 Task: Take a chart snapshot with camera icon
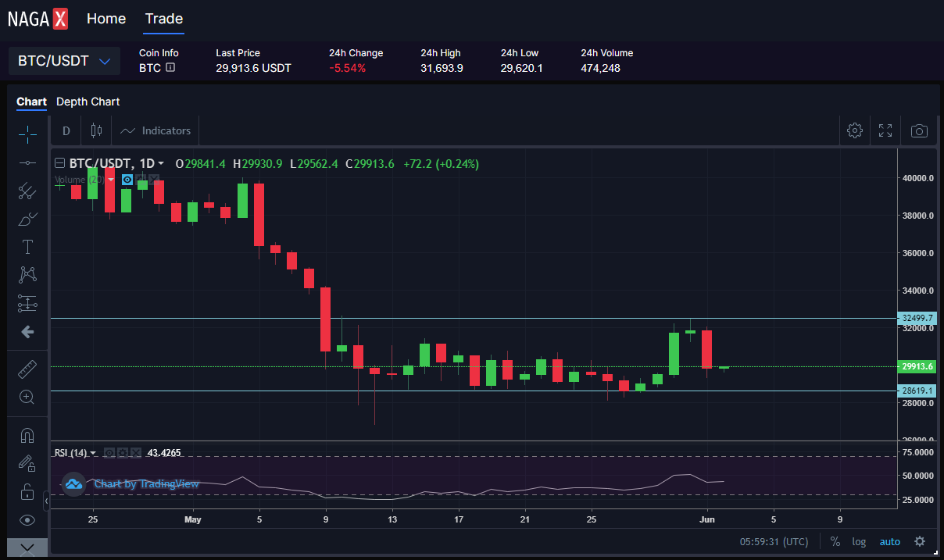point(920,131)
